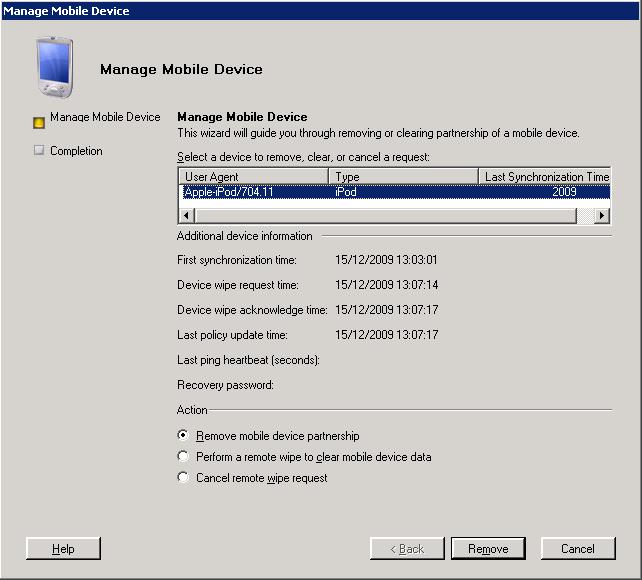Click the scroll left arrow in device list
The width and height of the screenshot is (642, 580).
coord(185,216)
